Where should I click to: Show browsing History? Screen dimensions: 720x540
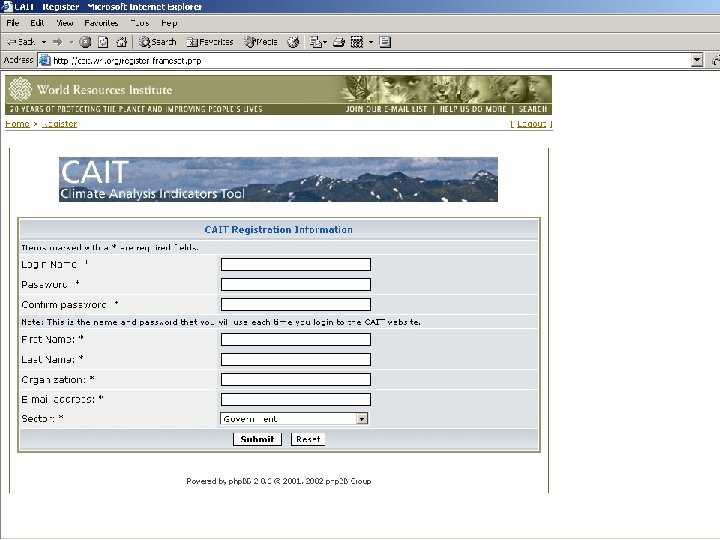(293, 42)
